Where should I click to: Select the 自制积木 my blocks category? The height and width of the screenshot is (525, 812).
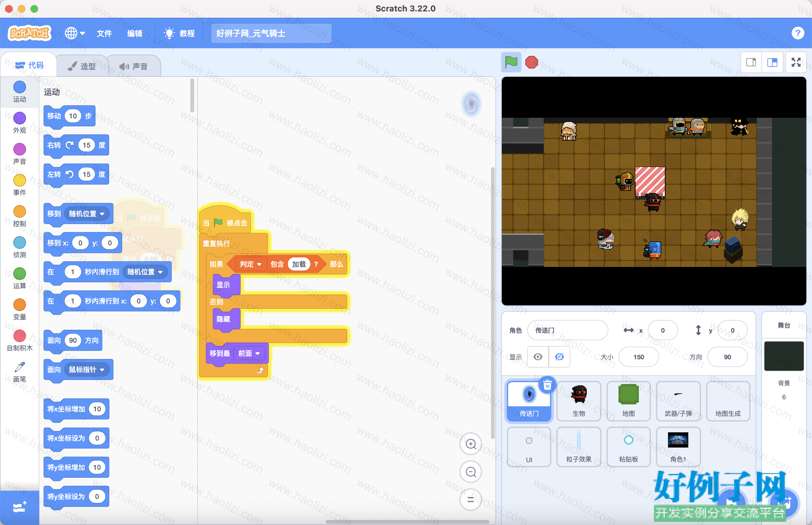[19, 341]
